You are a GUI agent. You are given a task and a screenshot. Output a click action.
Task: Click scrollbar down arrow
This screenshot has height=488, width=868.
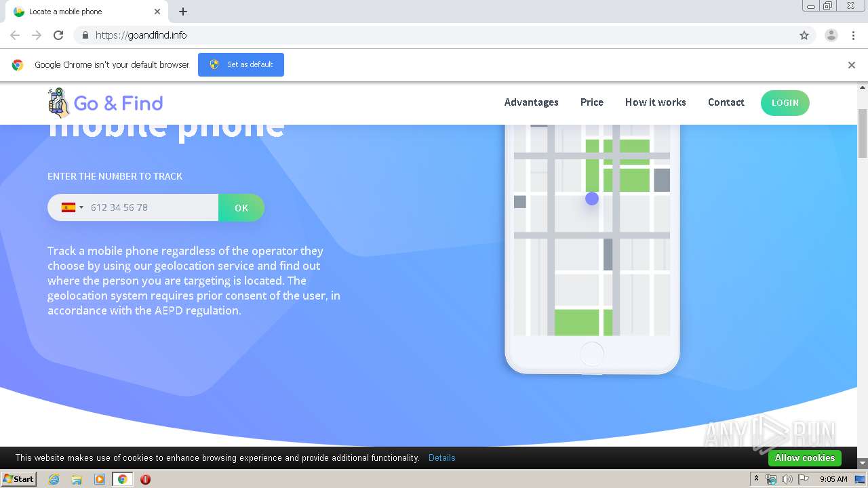[x=863, y=463]
